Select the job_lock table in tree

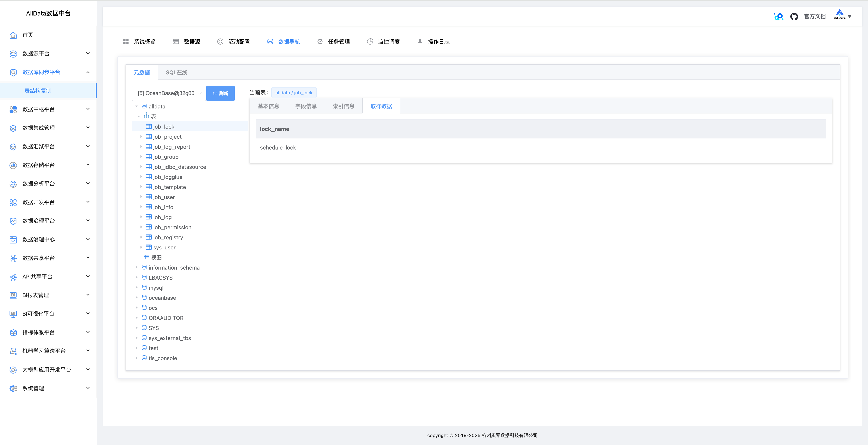pos(190,126)
